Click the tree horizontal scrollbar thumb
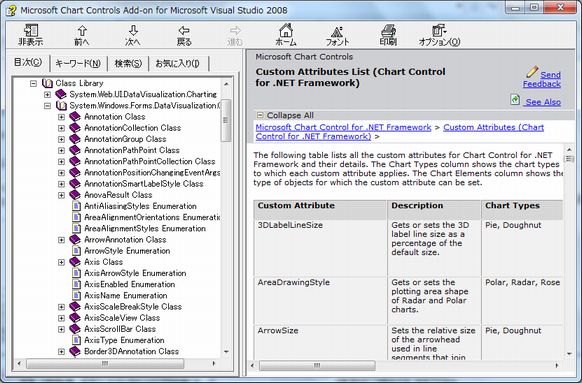The width and height of the screenshot is (582, 383). (x=105, y=363)
